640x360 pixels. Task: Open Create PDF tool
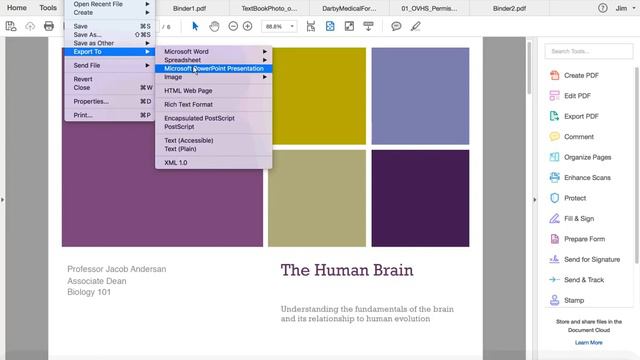574,76
